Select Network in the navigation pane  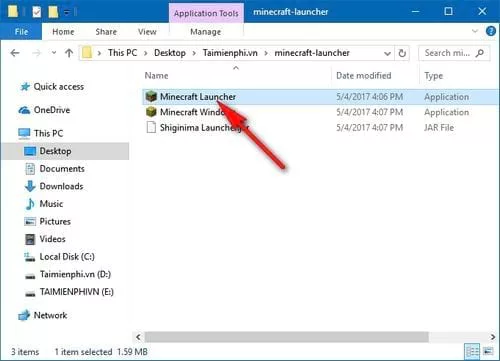point(50,315)
